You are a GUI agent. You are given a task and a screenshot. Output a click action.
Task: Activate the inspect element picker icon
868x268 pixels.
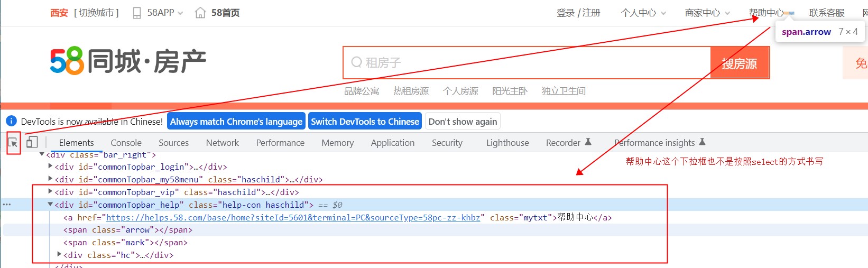click(x=13, y=143)
